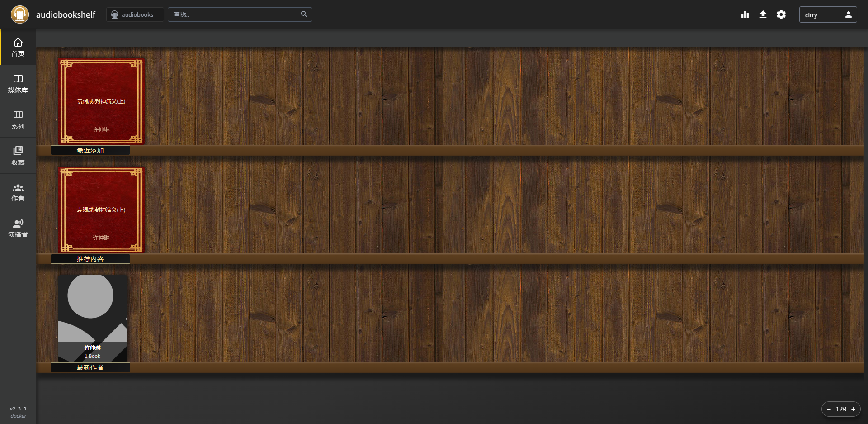Open the book cover under 最近添加
The width and height of the screenshot is (868, 424).
[101, 101]
